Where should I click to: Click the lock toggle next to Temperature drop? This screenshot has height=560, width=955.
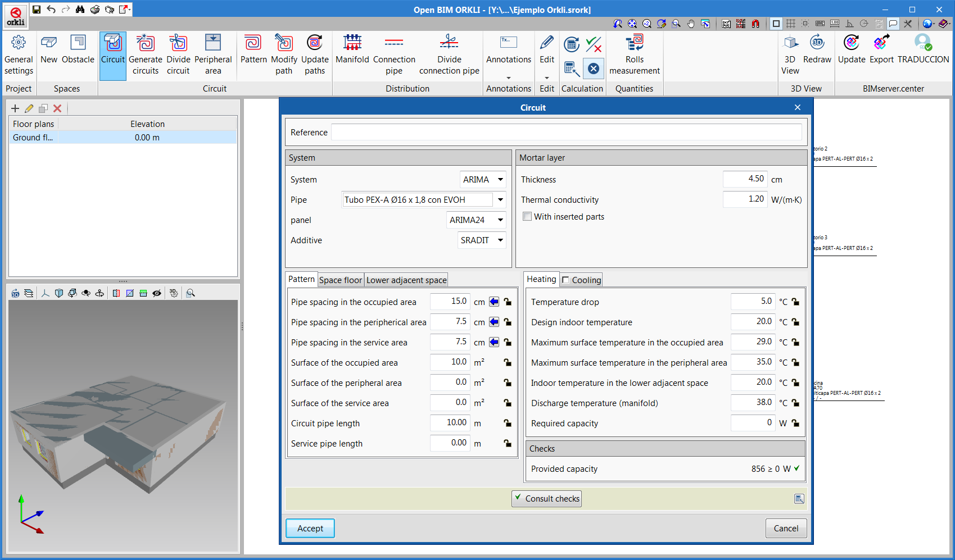pos(795,302)
